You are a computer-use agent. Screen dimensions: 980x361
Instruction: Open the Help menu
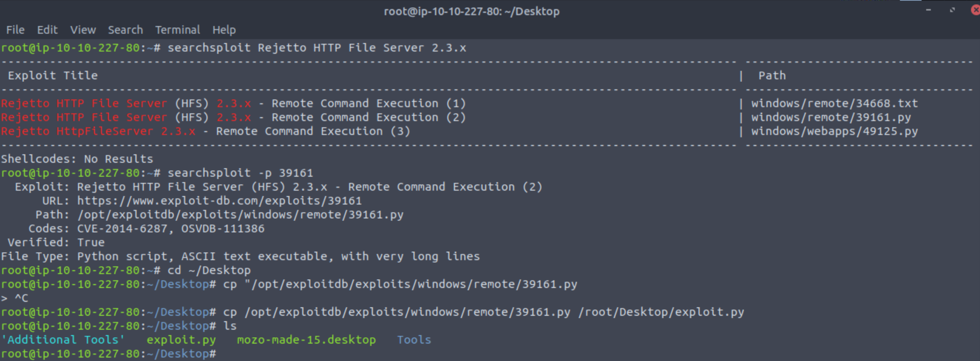point(224,30)
